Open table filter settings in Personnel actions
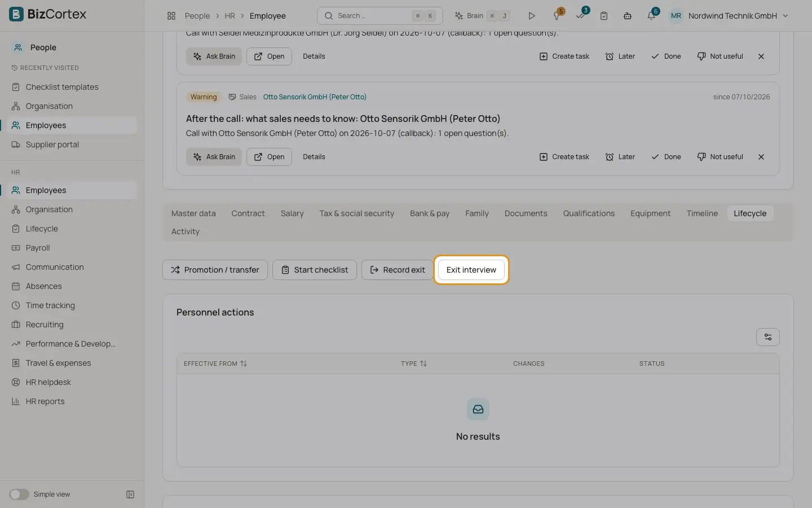This screenshot has height=508, width=812. point(768,337)
